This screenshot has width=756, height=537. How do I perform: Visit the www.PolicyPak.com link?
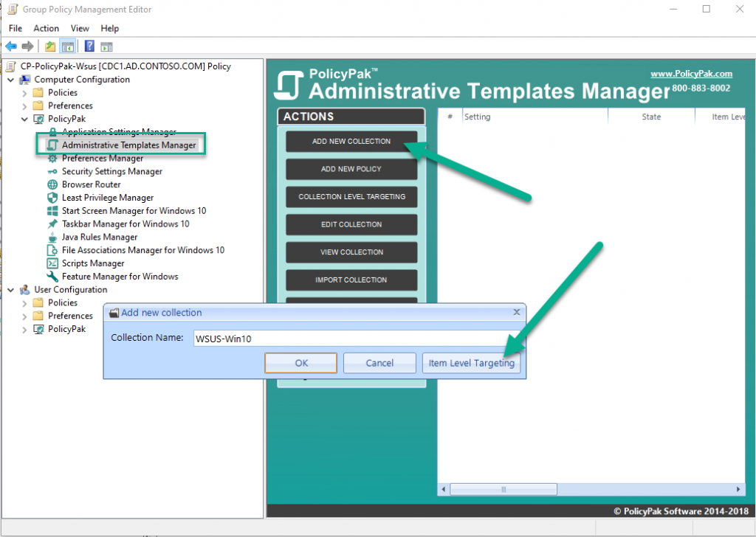pos(691,73)
